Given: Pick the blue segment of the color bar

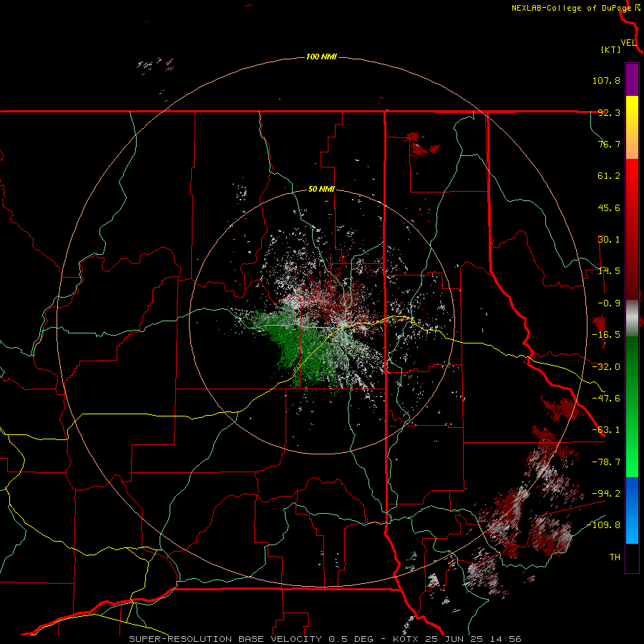Looking at the screenshot, I should coord(632,510).
